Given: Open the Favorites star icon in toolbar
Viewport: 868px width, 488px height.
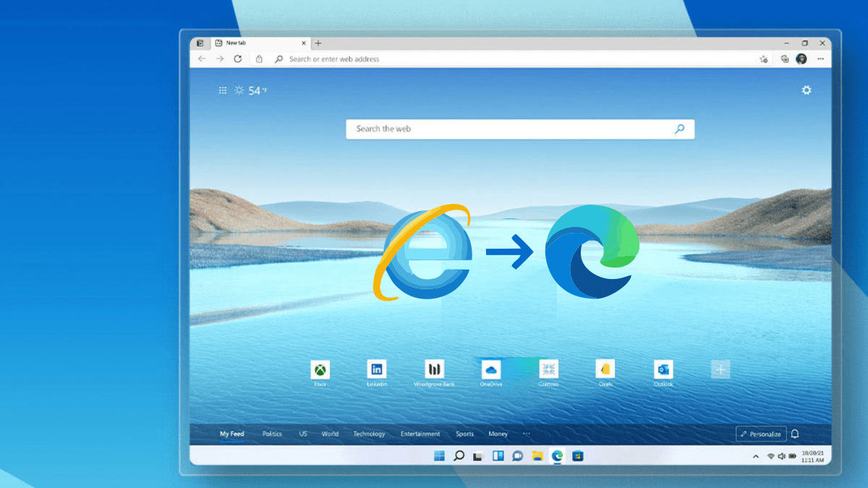Looking at the screenshot, I should coord(764,59).
